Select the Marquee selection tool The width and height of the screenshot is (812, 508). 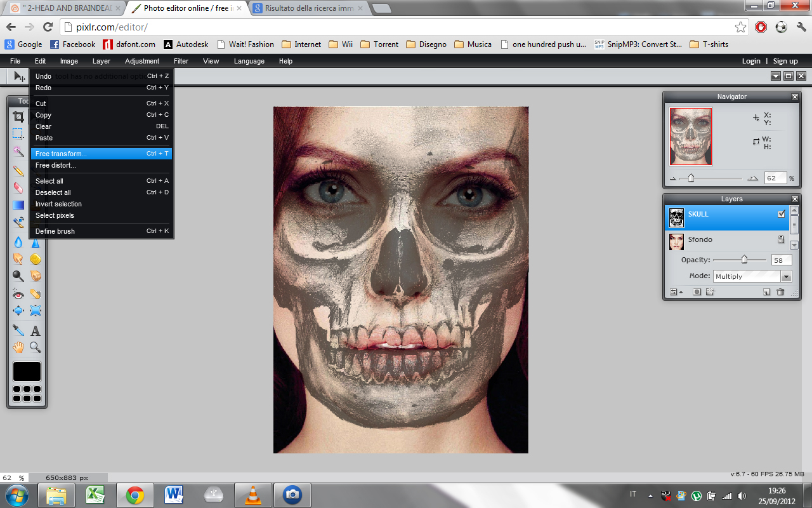coord(18,133)
